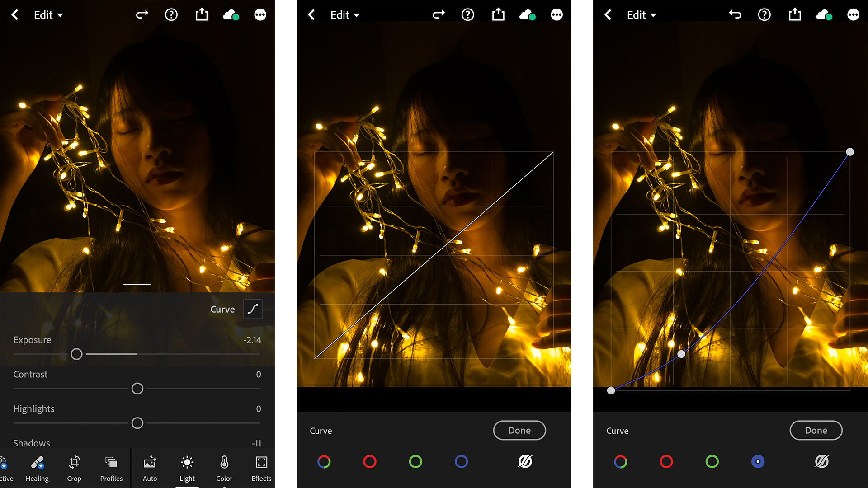Viewport: 868px width, 488px height.
Task: Select blue curve channel in middle screen
Action: point(461,461)
